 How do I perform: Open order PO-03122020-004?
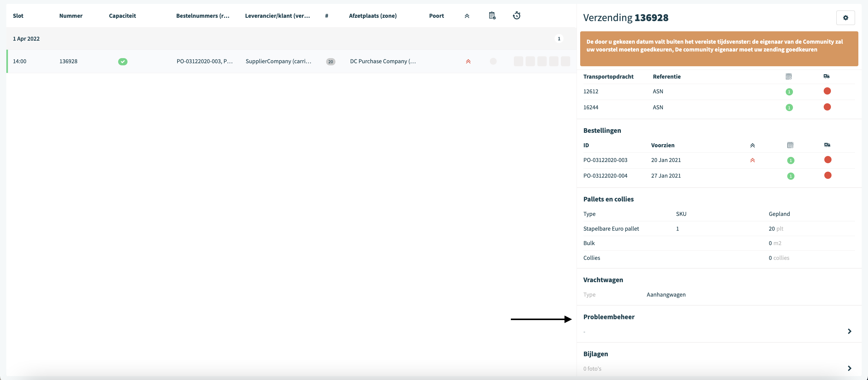pyautogui.click(x=605, y=176)
